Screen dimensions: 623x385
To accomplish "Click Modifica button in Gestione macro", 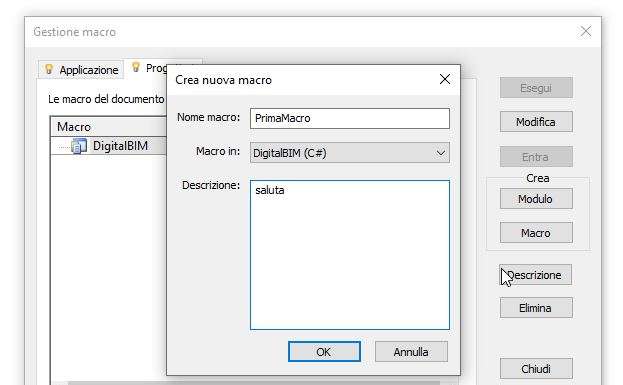I will point(536,122).
